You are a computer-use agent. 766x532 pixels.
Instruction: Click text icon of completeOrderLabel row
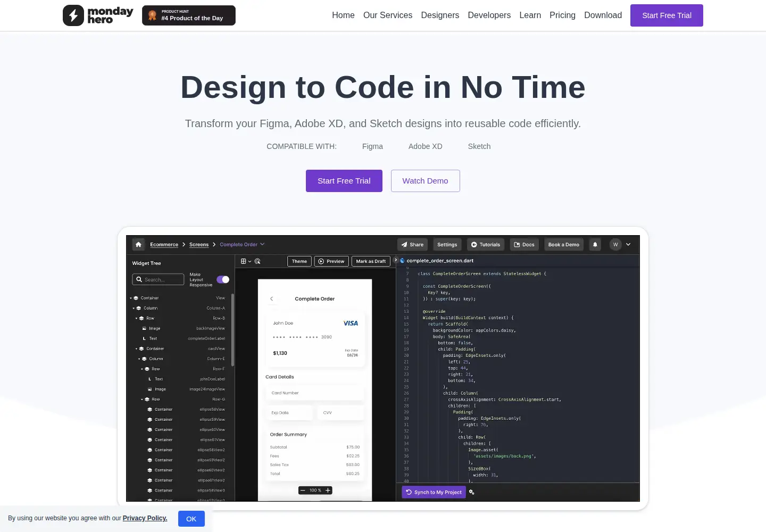pos(144,339)
